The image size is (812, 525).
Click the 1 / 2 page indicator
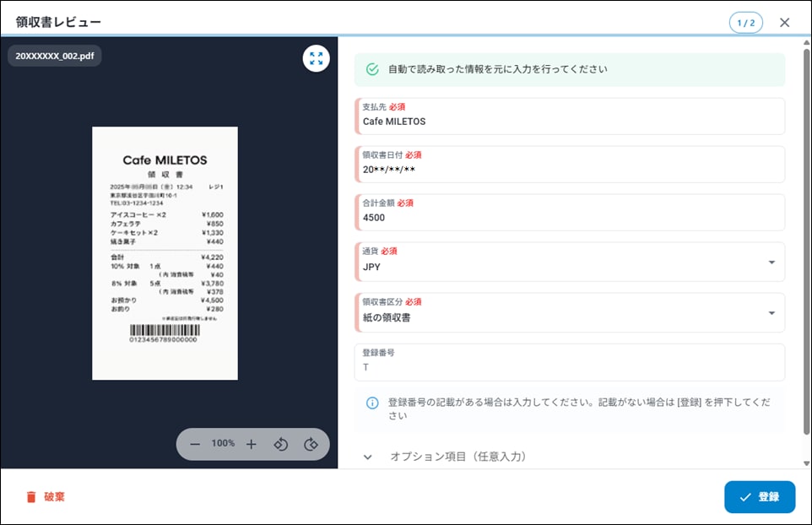(x=745, y=23)
